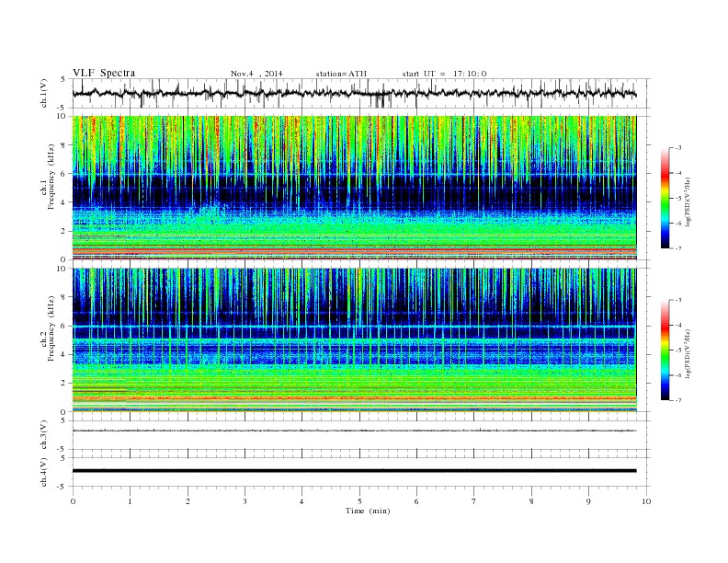The width and height of the screenshot is (728, 563).
Task: Click the ch.2 frequency spectrogram panel
Action: coord(354,340)
